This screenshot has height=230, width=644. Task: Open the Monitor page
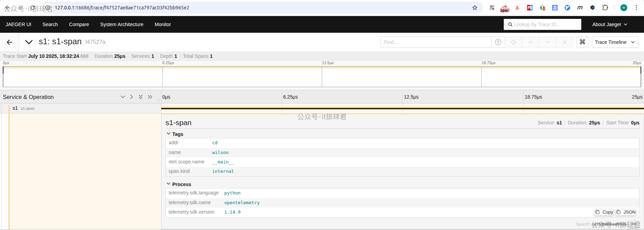pos(163,24)
